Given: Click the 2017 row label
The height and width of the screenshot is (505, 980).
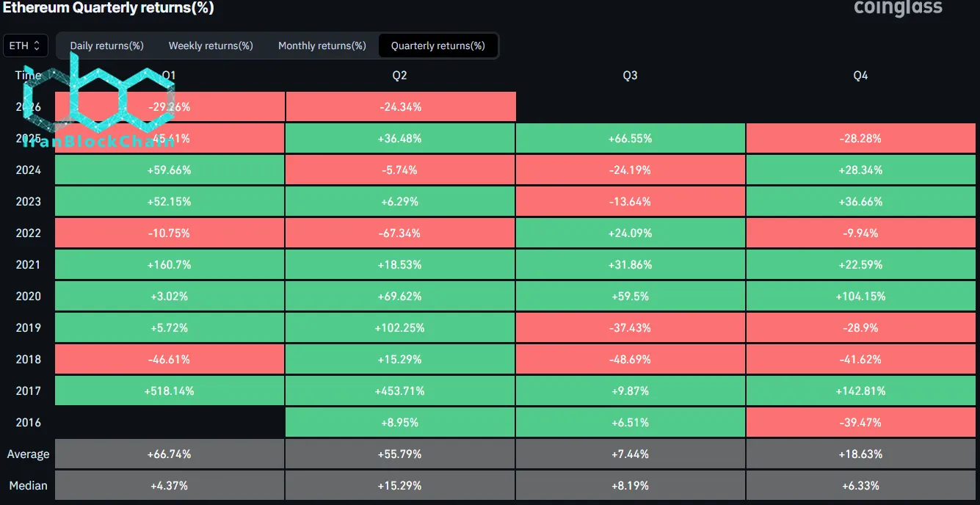Looking at the screenshot, I should coord(29,390).
